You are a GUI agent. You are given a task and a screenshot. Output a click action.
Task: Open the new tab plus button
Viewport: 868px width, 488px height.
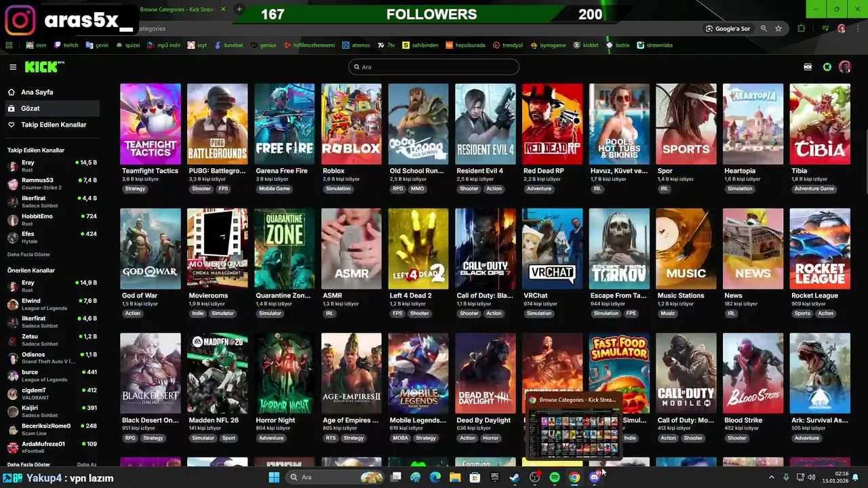point(239,9)
